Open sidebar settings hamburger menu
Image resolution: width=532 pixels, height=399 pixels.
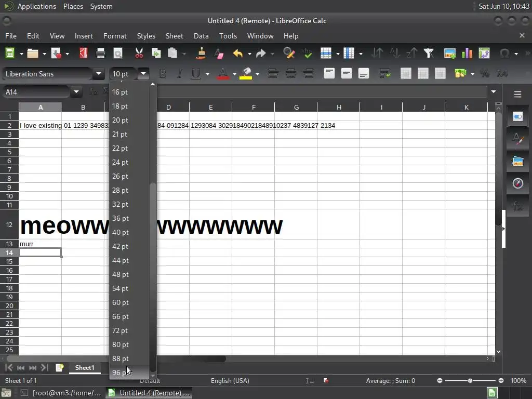coord(517,95)
